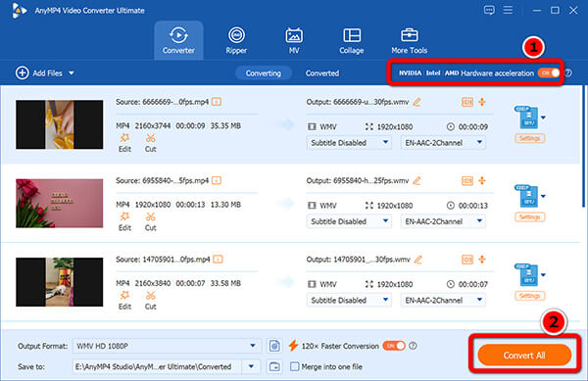Open Hardware acceleration help icon
This screenshot has height=381, width=588.
point(568,73)
